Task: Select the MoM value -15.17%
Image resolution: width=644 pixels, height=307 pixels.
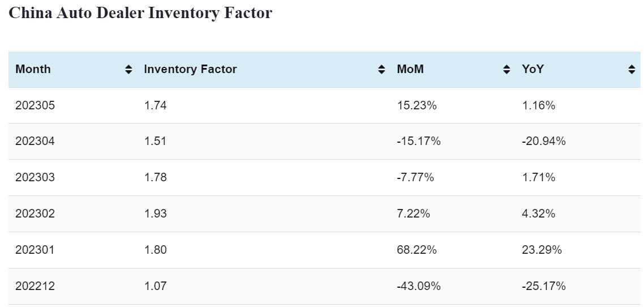Action: click(418, 141)
